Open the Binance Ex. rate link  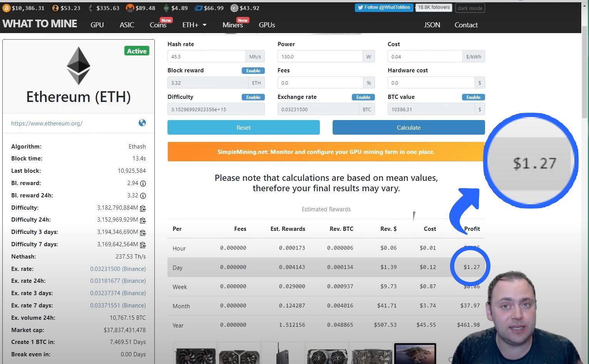click(118, 269)
